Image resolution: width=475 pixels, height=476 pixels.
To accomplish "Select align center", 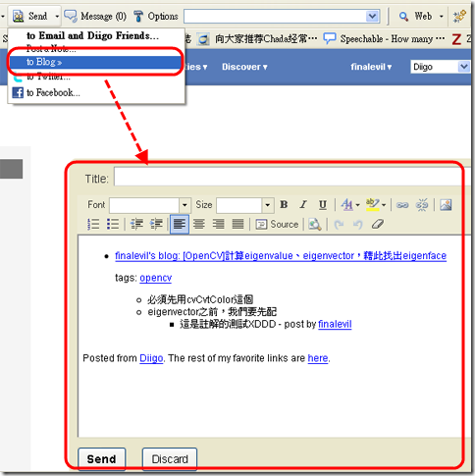I will [x=199, y=225].
